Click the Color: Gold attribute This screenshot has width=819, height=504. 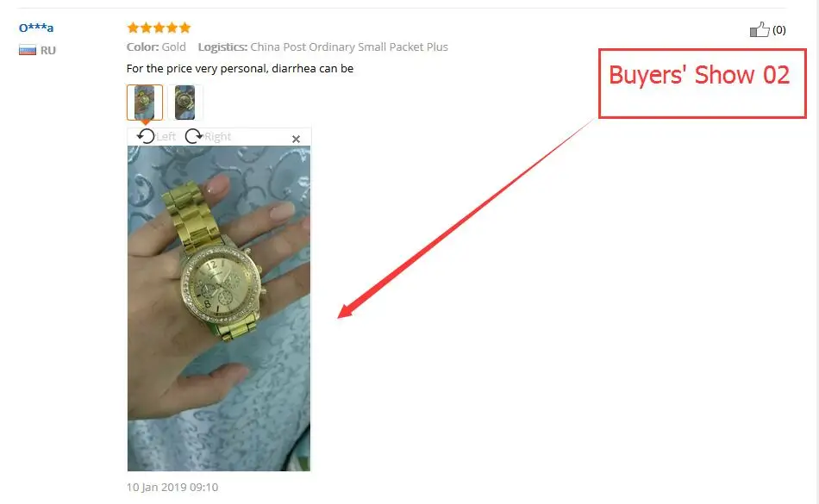tap(156, 47)
